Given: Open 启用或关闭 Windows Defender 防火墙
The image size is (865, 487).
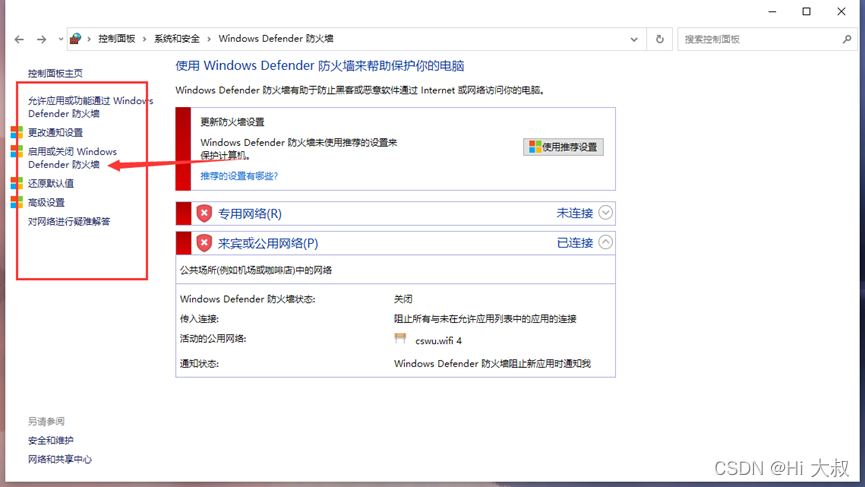Looking at the screenshot, I should coord(72,158).
